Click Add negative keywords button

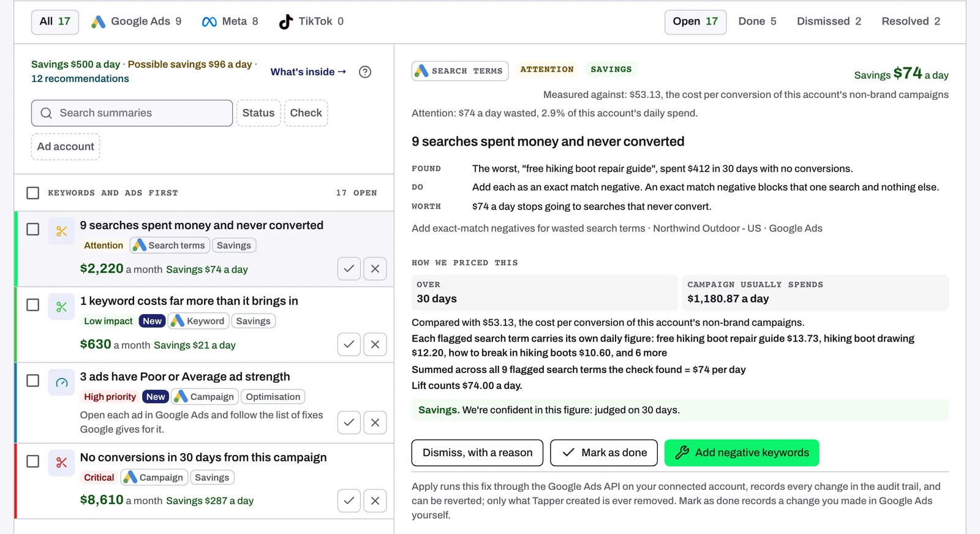coord(742,453)
